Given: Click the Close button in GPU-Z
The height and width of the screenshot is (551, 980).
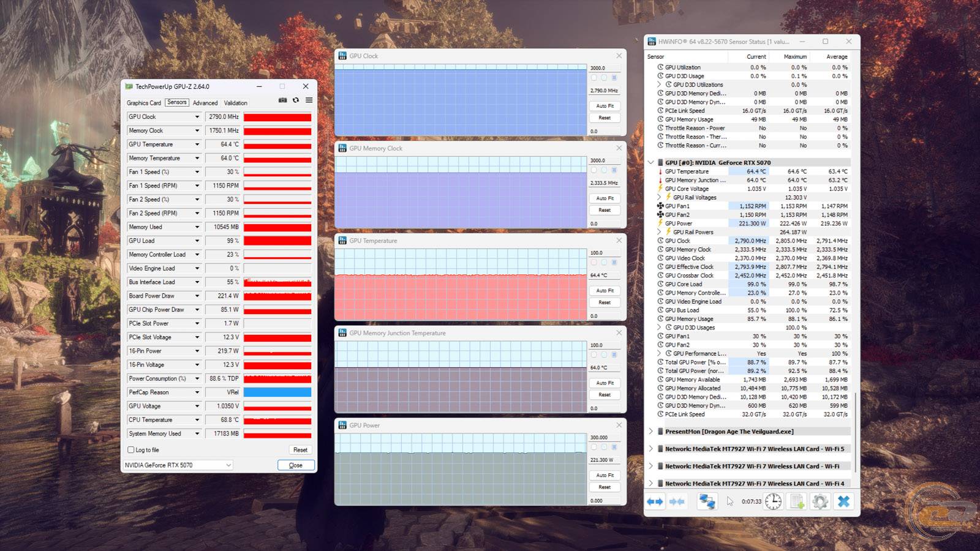Looking at the screenshot, I should click(x=296, y=465).
